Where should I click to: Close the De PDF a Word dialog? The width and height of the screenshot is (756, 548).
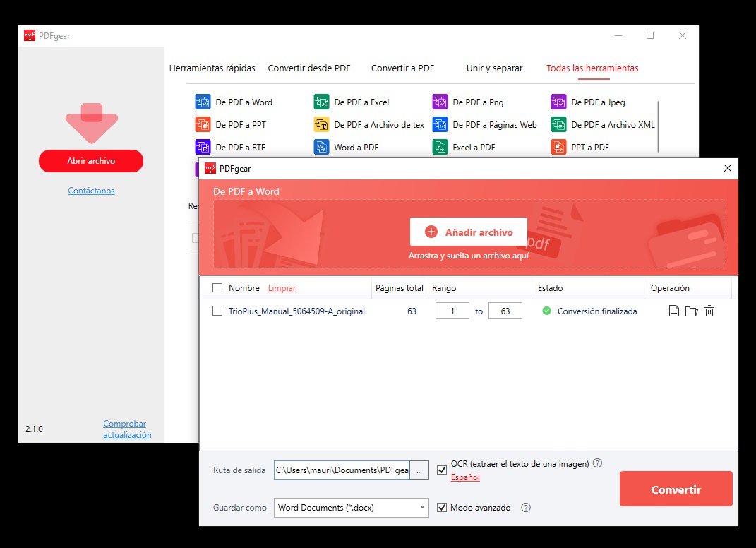pos(728,168)
